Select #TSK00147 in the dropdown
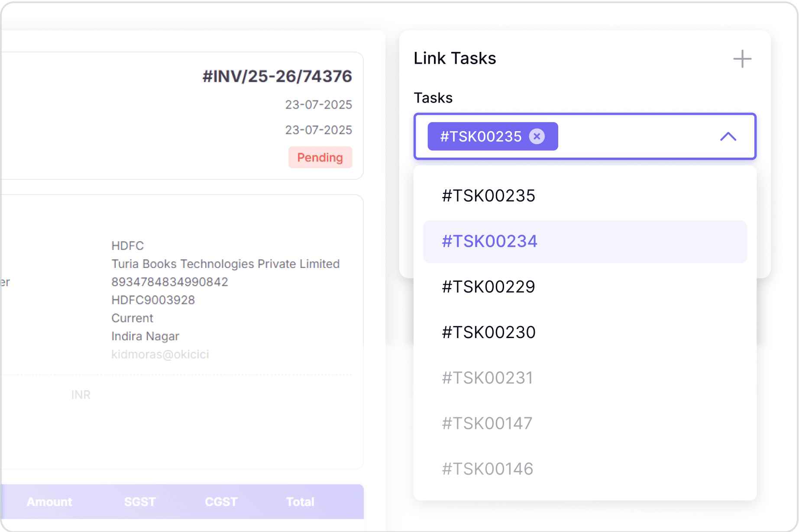 coord(487,423)
